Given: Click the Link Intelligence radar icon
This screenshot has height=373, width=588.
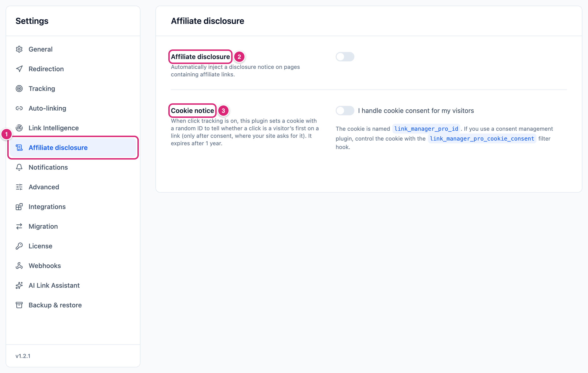Looking at the screenshot, I should [19, 128].
